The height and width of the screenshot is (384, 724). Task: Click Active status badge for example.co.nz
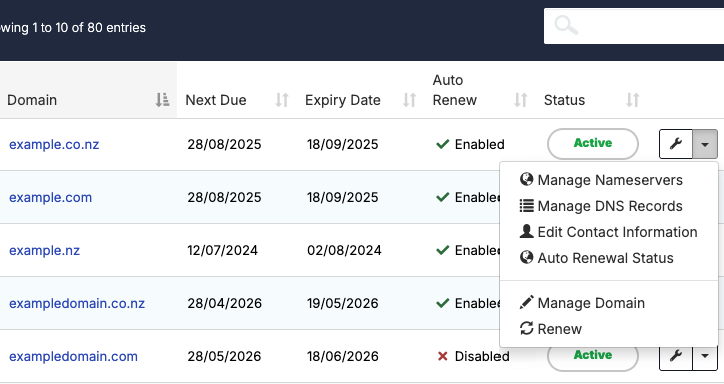593,144
